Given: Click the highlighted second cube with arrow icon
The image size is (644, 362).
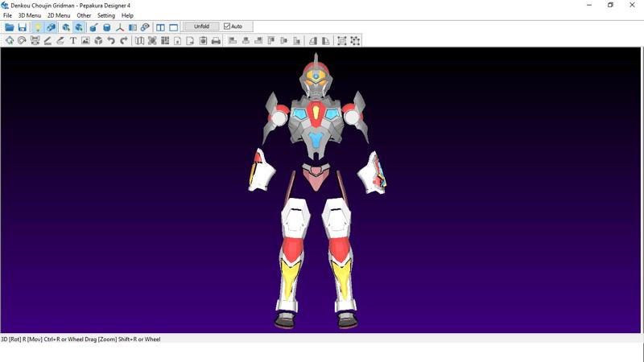Looking at the screenshot, I should (x=79, y=27).
